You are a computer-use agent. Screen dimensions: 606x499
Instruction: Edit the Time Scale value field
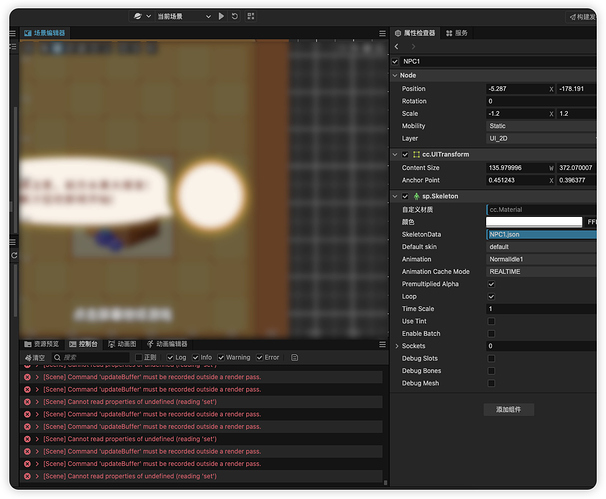coord(541,309)
